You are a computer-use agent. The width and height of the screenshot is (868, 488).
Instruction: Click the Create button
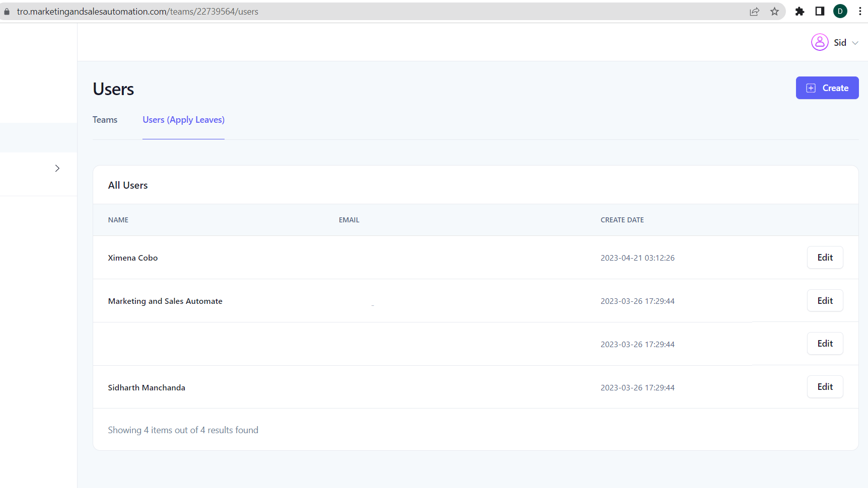click(827, 88)
